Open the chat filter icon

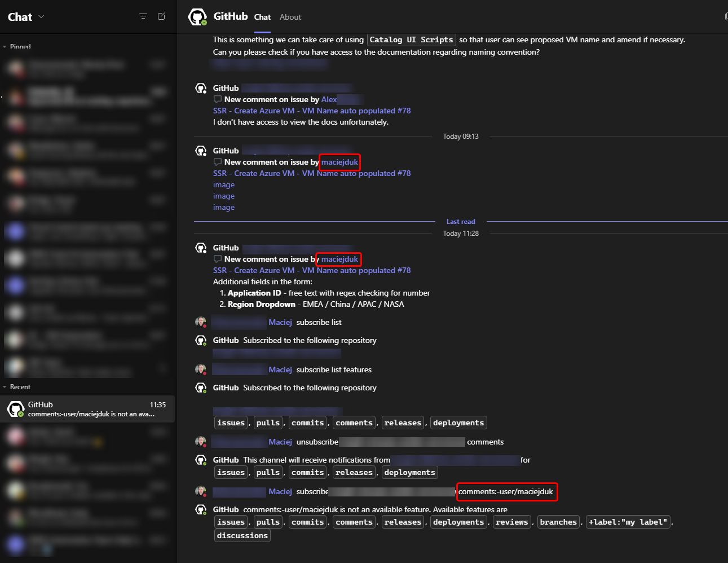(143, 16)
